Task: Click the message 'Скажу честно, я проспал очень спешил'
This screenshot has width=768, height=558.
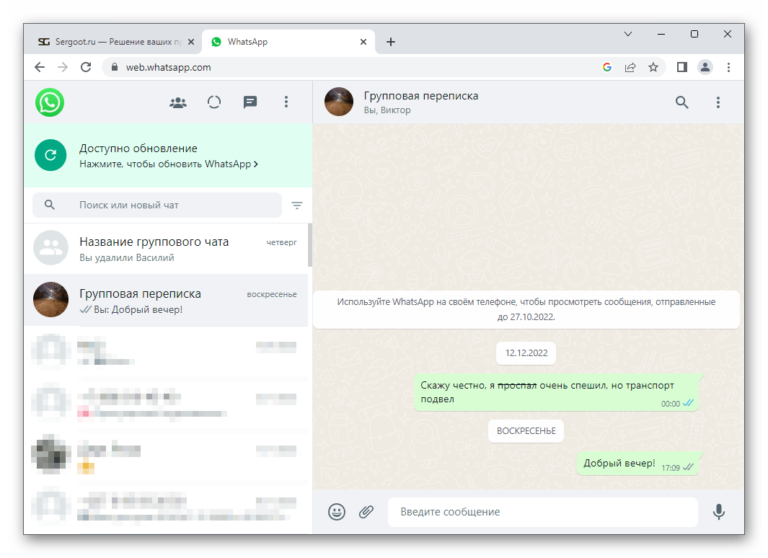Action: coord(556,392)
